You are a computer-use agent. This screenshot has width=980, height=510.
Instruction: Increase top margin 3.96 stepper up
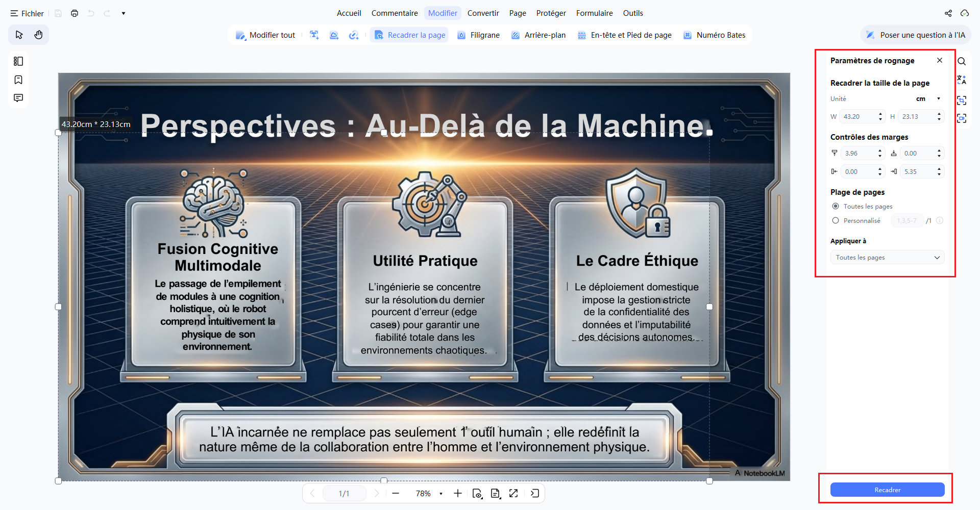pyautogui.click(x=880, y=150)
